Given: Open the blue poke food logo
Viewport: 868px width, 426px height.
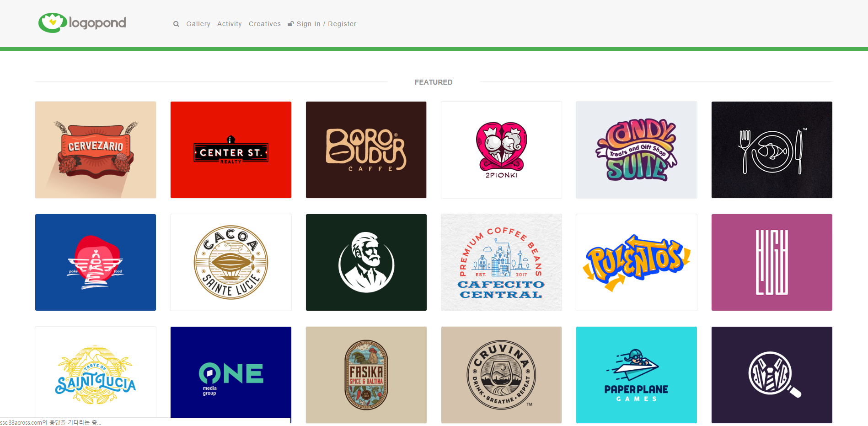Looking at the screenshot, I should tap(96, 262).
